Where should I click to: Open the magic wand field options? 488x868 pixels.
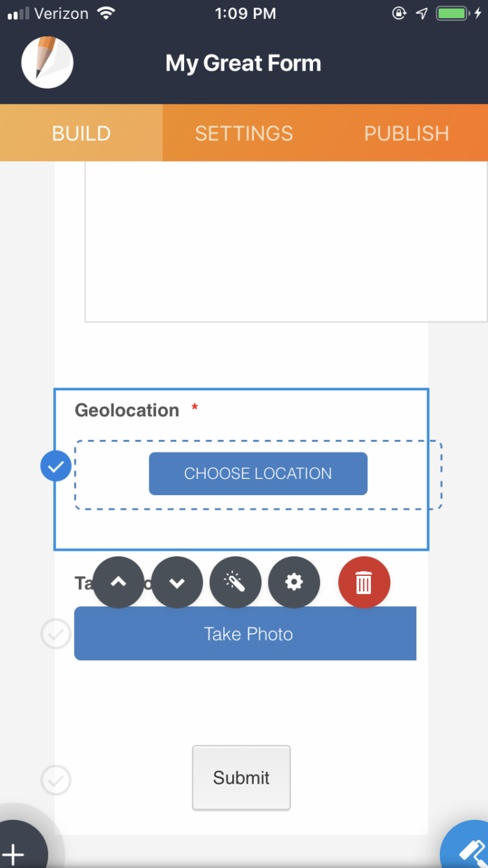236,582
